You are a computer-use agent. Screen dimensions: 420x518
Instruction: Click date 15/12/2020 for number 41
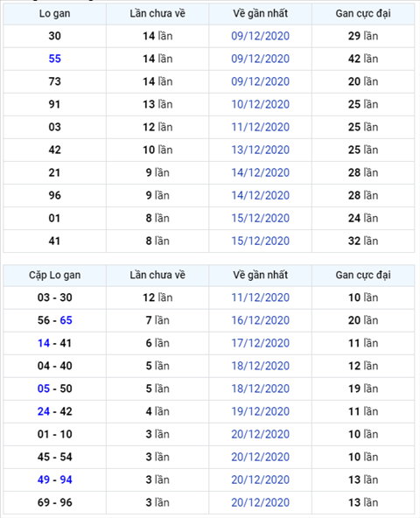coord(260,241)
